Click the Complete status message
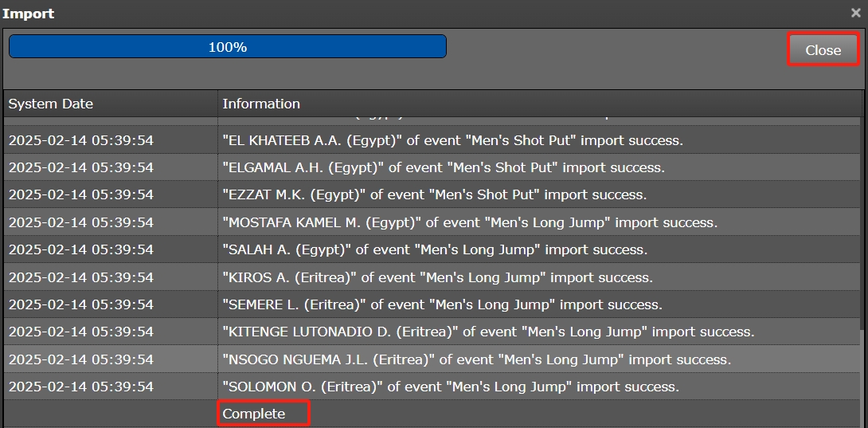This screenshot has width=868, height=428. 254,414
